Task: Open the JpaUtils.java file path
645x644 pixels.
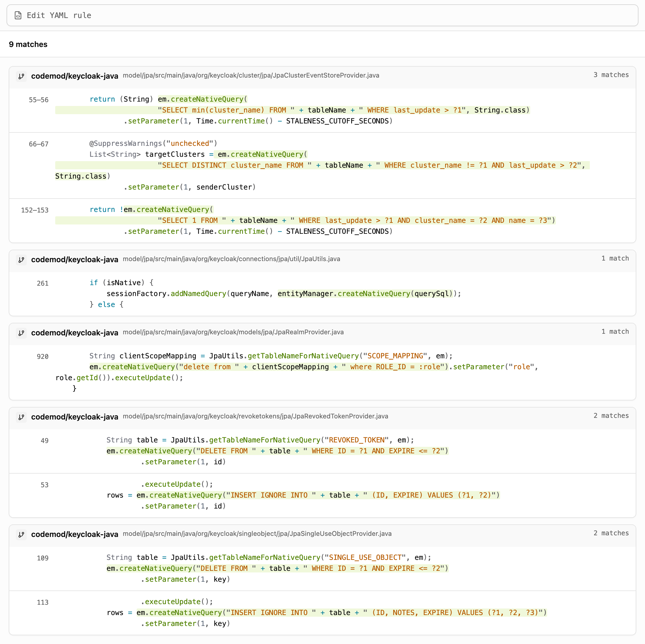Action: pyautogui.click(x=231, y=259)
